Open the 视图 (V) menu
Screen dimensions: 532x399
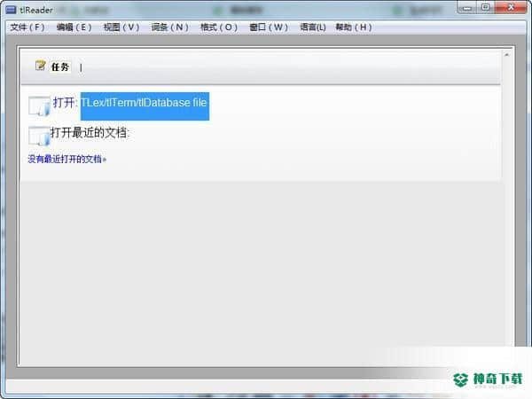(x=121, y=27)
